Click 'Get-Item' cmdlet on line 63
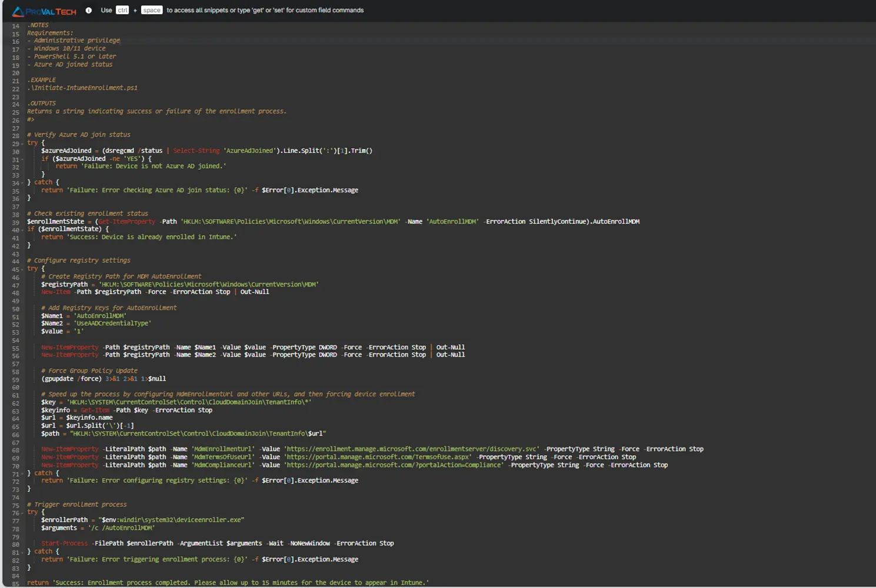This screenshot has width=876, height=588. (x=95, y=410)
